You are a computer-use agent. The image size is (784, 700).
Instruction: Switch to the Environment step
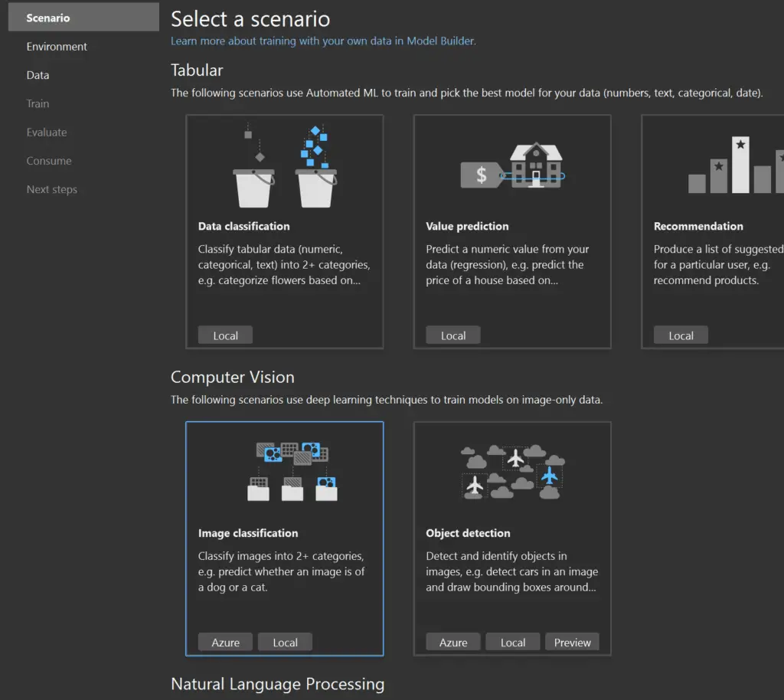[56, 46]
